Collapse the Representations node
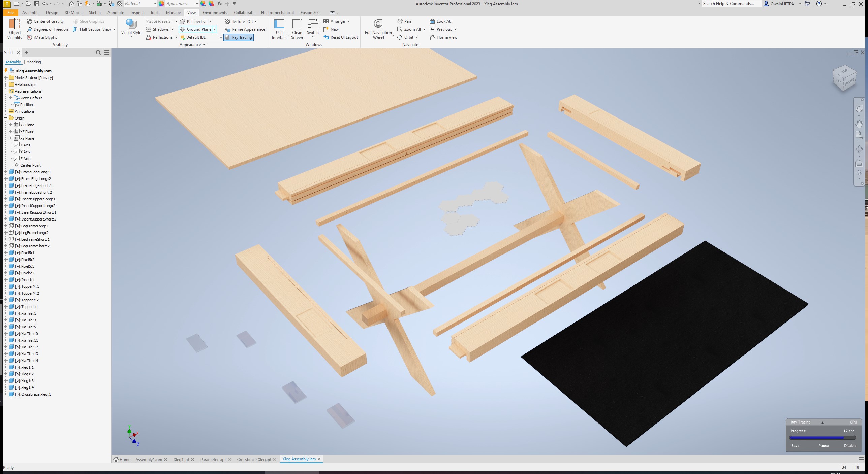Screen dimensions: 868x474 click(5, 91)
